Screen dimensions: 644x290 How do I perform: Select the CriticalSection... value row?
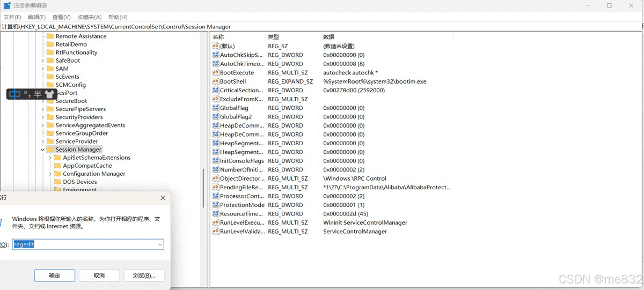coord(333,90)
